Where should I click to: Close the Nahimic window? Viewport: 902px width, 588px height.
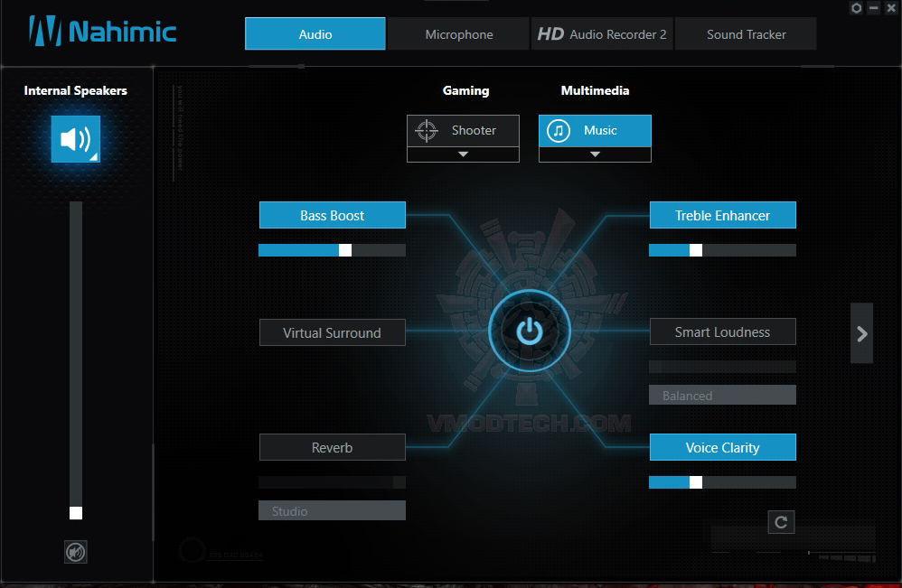pos(891,8)
